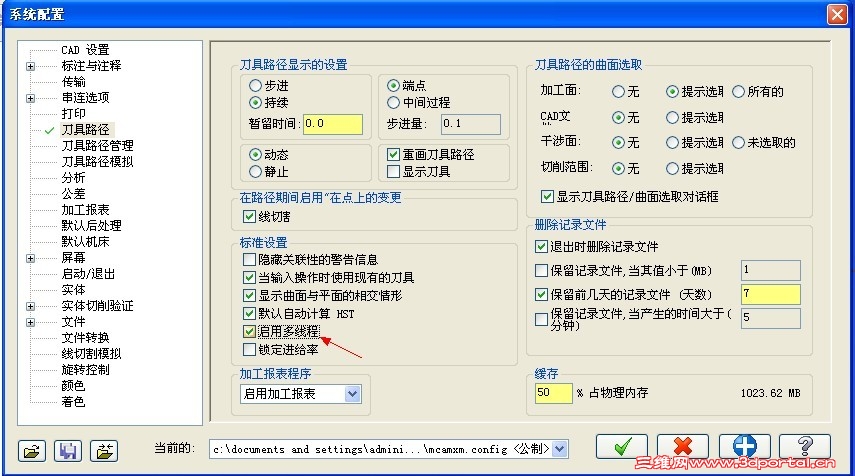855x476 pixels.
Task: Choose the 端点 radio button
Action: (x=393, y=86)
